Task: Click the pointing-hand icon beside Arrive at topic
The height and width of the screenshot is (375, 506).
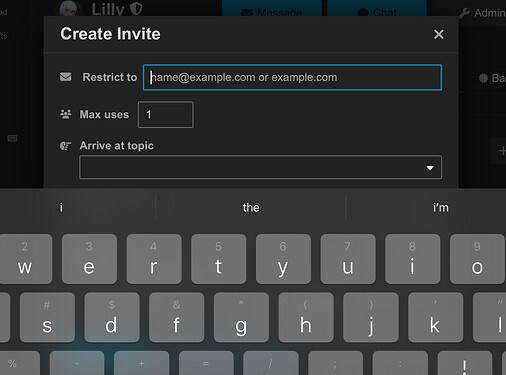Action: 66,146
